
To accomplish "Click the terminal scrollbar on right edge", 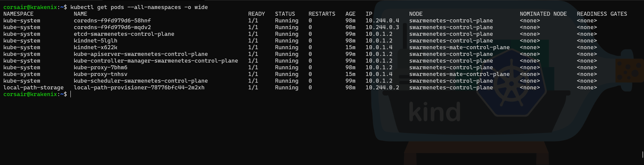I will [x=642, y=155].
